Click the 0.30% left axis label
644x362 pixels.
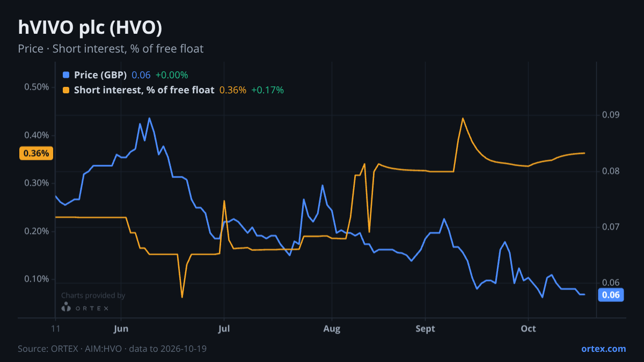37,183
